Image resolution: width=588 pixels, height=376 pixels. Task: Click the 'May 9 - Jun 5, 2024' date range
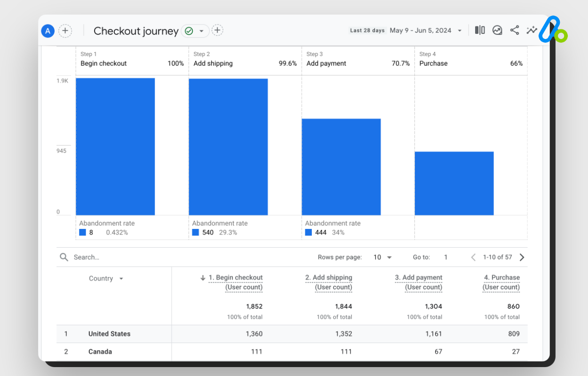pyautogui.click(x=421, y=31)
